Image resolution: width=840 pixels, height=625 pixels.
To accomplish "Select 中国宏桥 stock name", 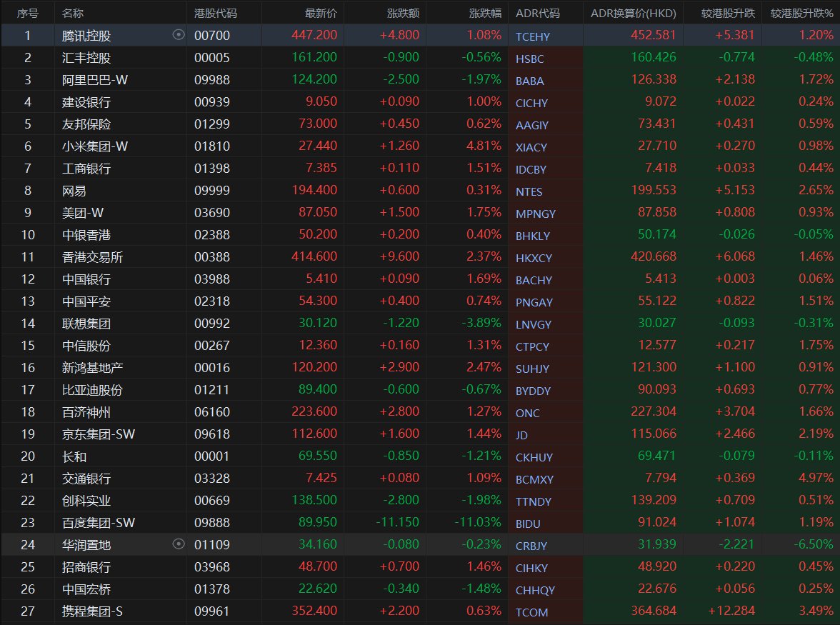I will click(x=86, y=590).
